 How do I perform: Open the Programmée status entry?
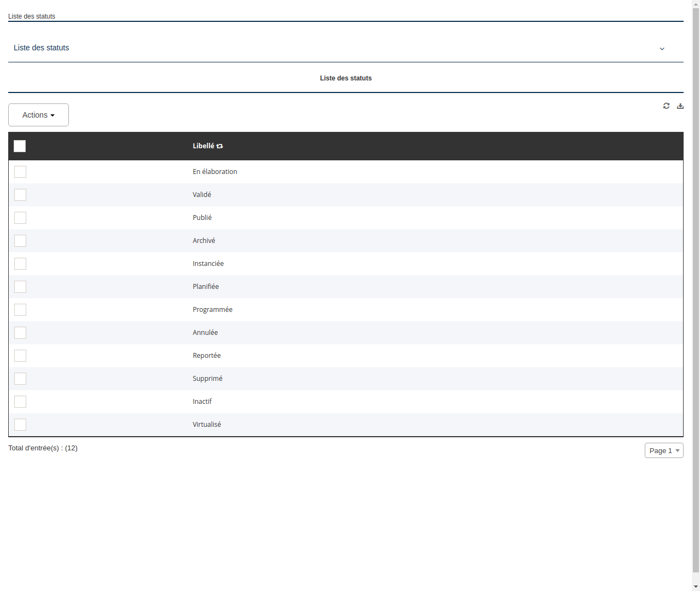point(212,309)
